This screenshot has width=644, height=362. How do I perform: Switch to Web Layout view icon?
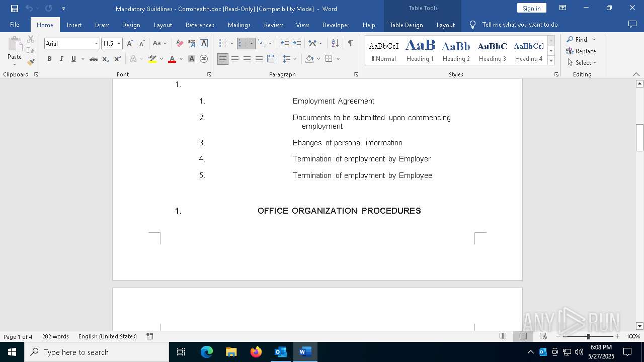click(x=543, y=336)
